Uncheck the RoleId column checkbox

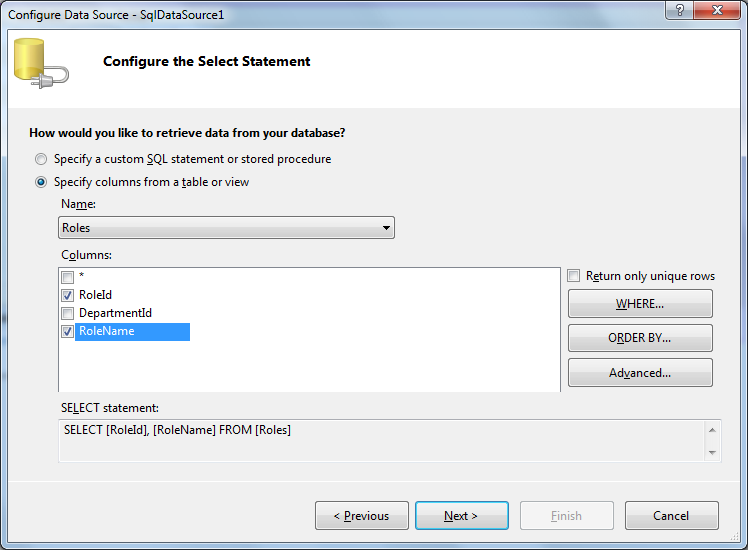[68, 295]
